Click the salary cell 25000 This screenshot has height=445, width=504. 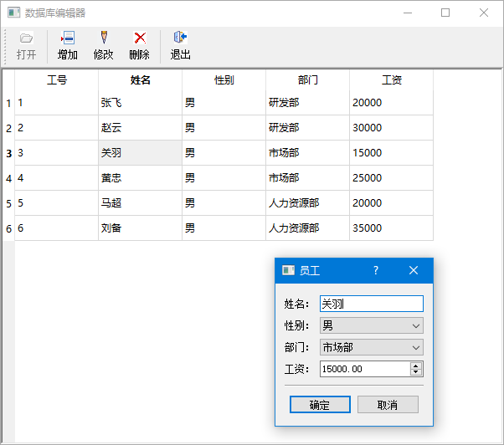click(x=392, y=178)
